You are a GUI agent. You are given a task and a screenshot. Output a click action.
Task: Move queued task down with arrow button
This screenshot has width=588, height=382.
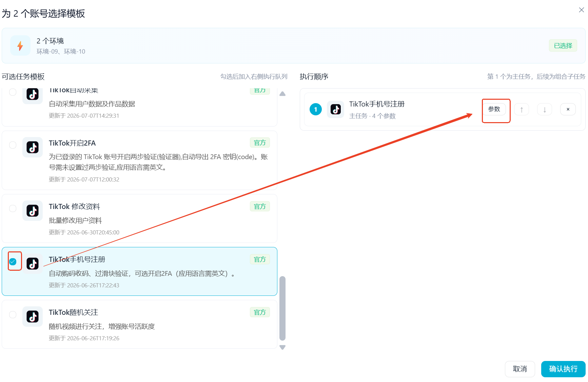(545, 109)
